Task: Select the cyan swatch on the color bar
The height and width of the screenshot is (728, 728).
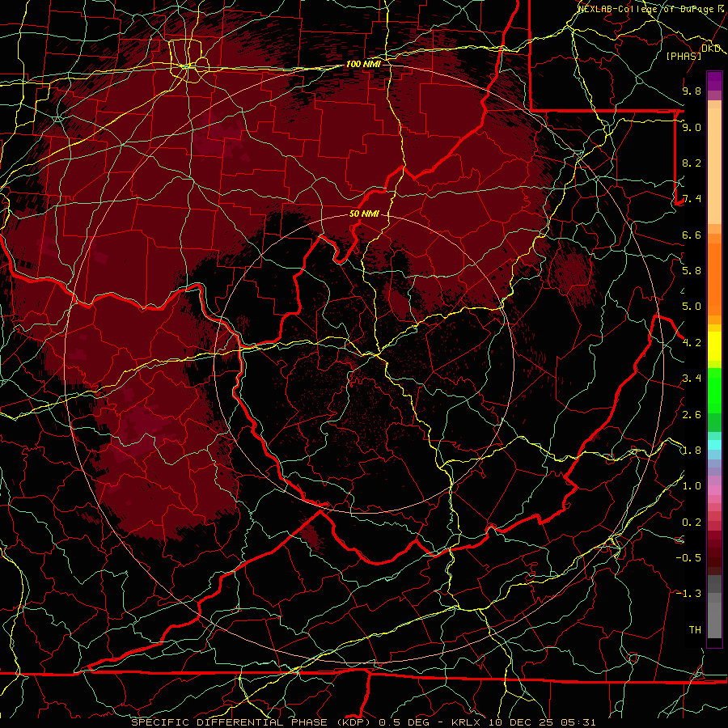Action: coord(714,445)
